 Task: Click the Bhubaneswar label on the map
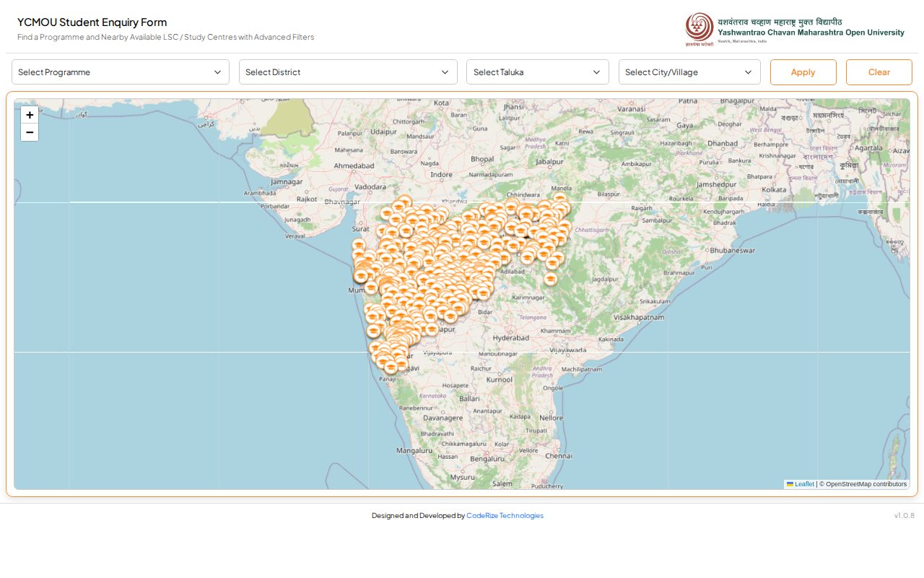point(733,251)
